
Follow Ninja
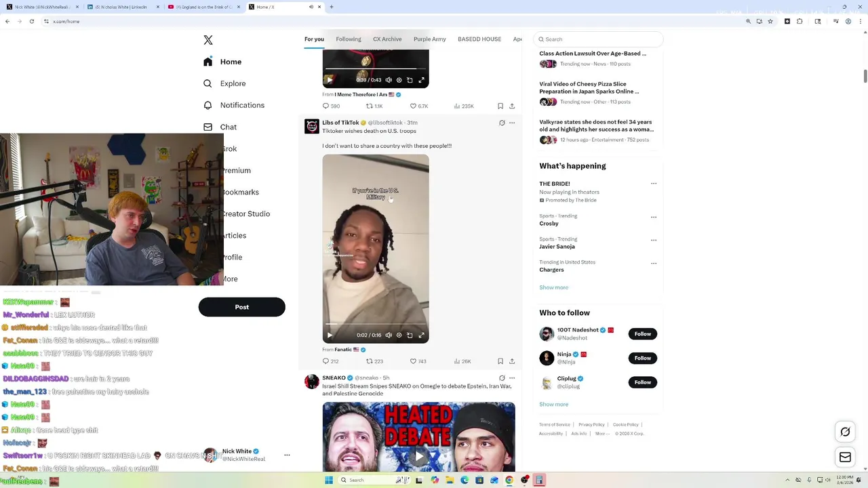(643, 358)
